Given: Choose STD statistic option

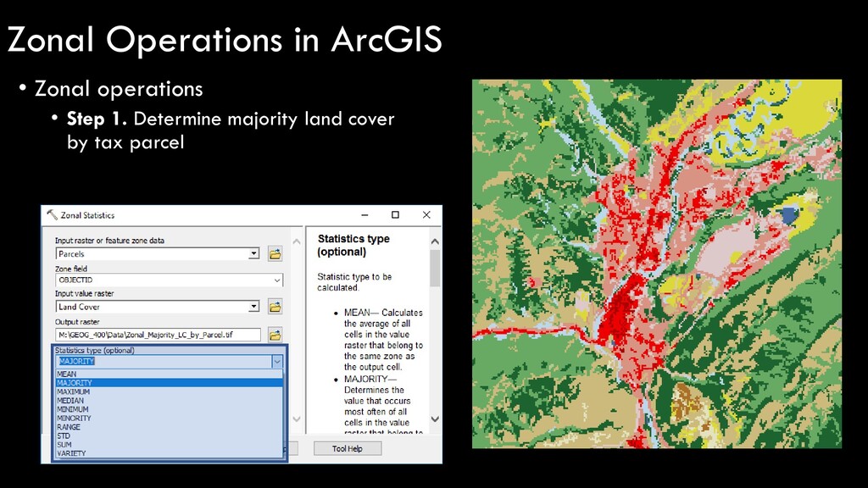Looking at the screenshot, I should [169, 436].
